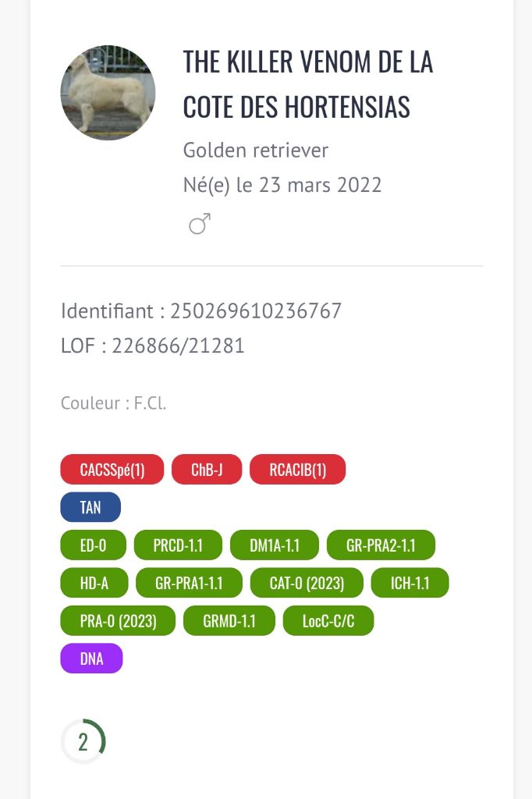Screen dimensions: 532x799
Task: Click the male gender symbol icon
Action: (x=200, y=224)
